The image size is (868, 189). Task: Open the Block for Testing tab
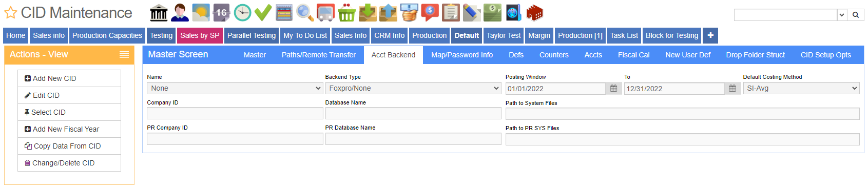pyautogui.click(x=672, y=35)
